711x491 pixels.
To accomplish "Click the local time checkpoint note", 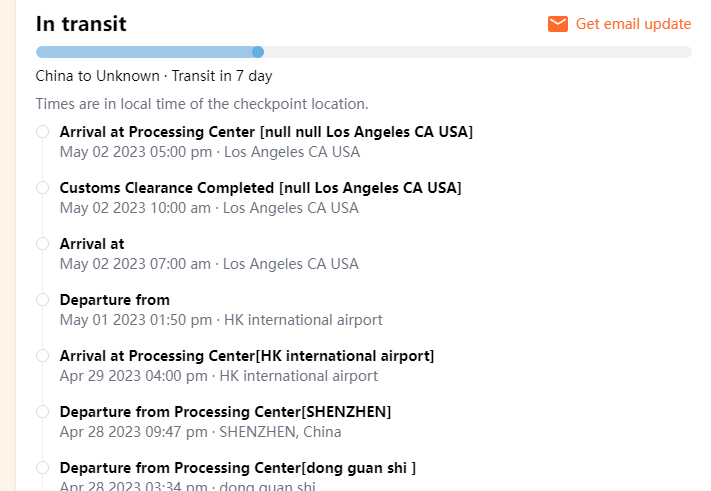I will pos(202,103).
